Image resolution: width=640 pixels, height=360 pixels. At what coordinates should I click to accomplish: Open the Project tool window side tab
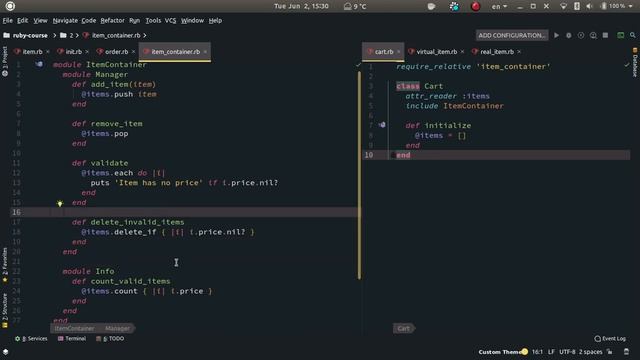5,61
